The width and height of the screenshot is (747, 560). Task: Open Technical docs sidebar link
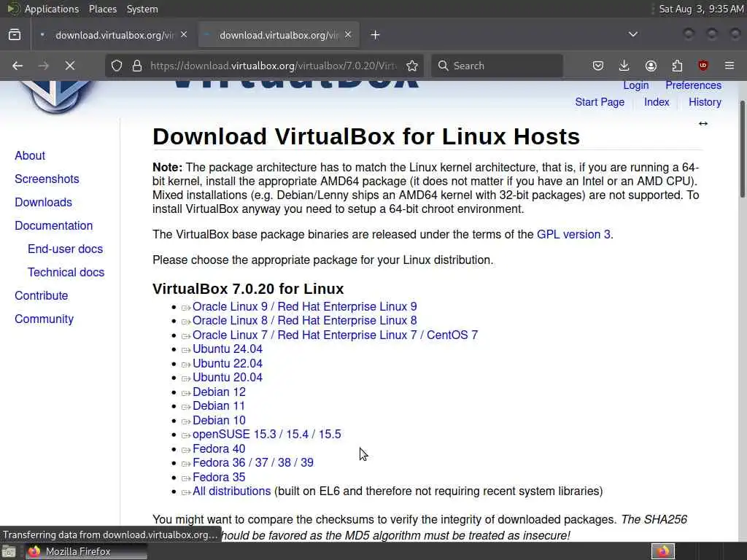pos(66,273)
